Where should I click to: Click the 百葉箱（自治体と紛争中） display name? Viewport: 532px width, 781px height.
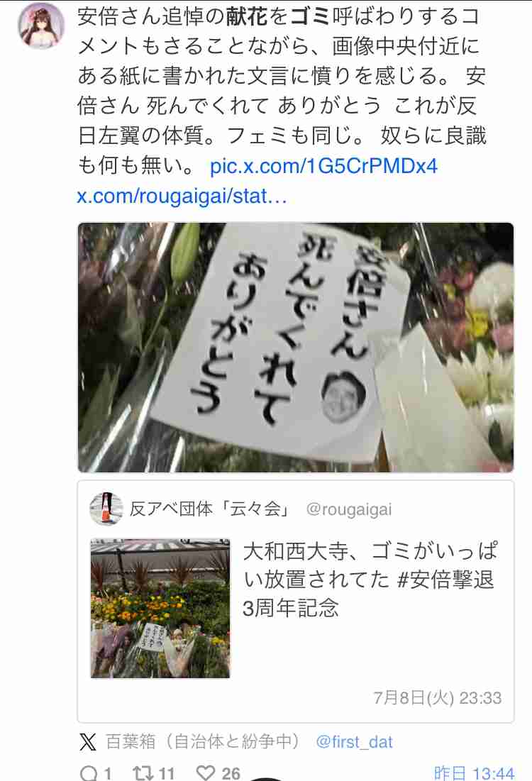pyautogui.click(x=204, y=742)
